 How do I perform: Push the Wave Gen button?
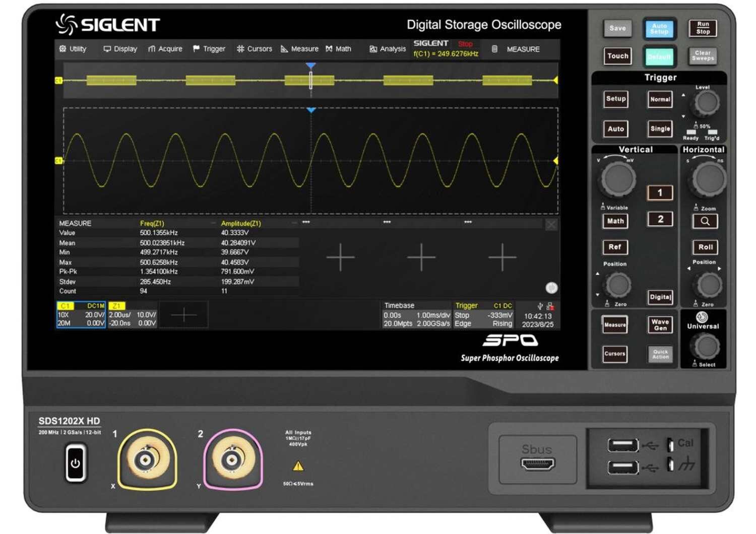(x=660, y=325)
